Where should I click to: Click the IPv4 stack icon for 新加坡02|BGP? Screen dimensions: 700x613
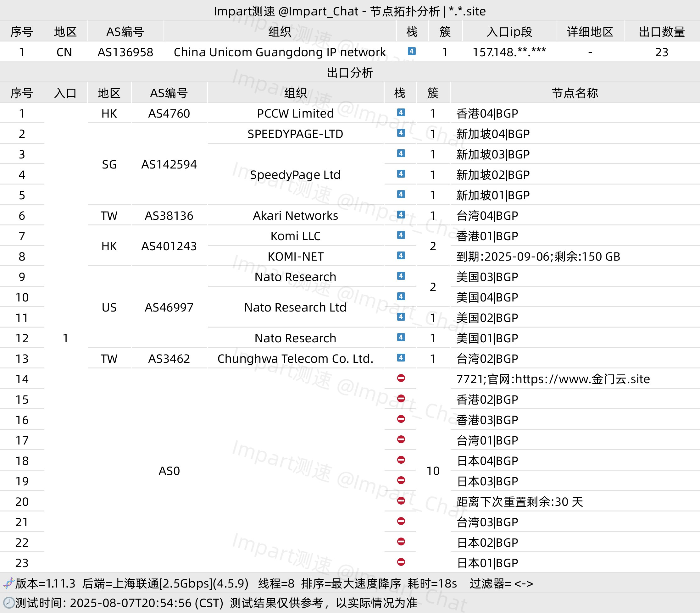401,174
